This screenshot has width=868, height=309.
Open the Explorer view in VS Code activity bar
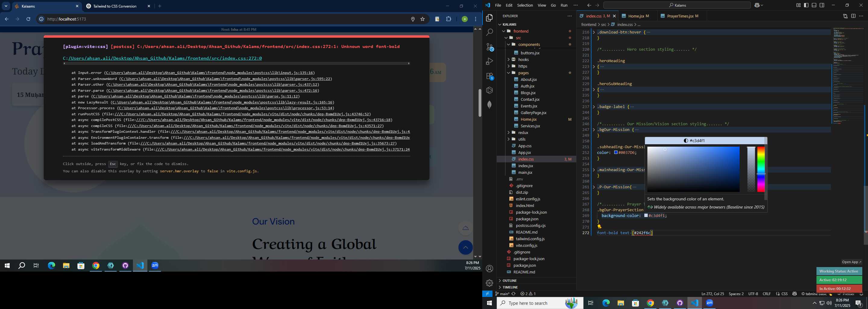489,18
